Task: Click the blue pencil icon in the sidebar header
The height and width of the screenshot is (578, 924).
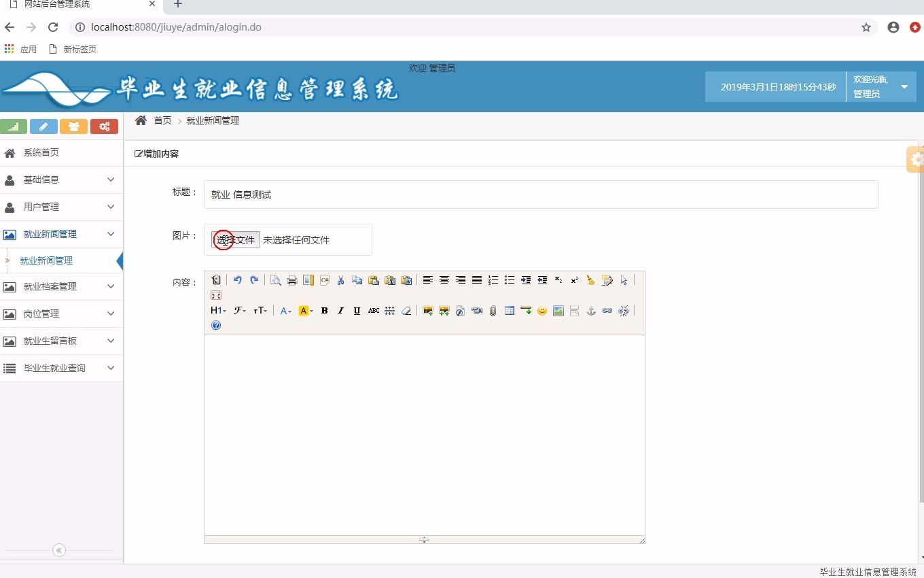Action: 43,126
